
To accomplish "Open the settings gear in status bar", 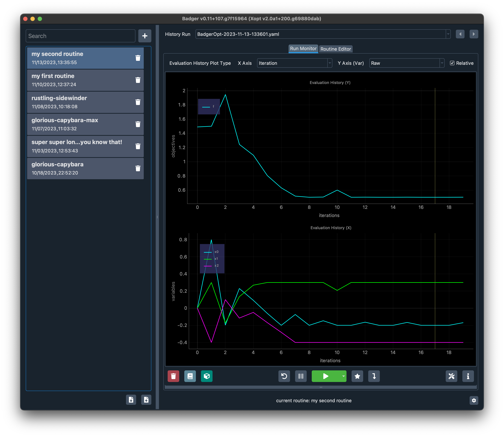I will [x=474, y=400].
